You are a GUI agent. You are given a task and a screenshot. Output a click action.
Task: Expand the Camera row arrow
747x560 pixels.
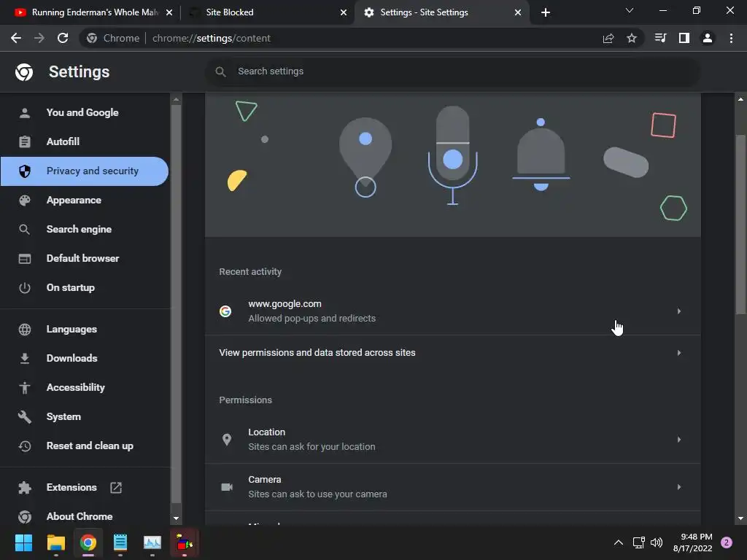(x=679, y=486)
